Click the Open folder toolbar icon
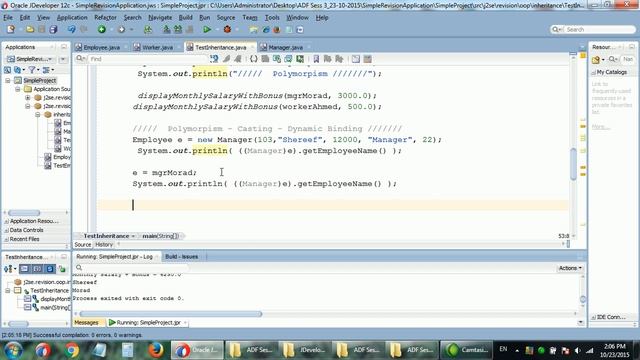The height and width of the screenshot is (360, 640). (x=30, y=29)
